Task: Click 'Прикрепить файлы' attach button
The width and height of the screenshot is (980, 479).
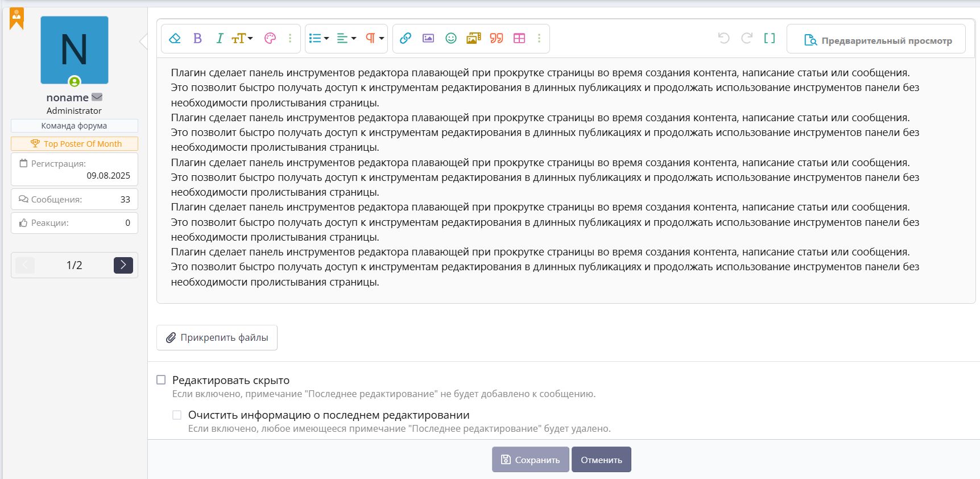Action: [217, 338]
